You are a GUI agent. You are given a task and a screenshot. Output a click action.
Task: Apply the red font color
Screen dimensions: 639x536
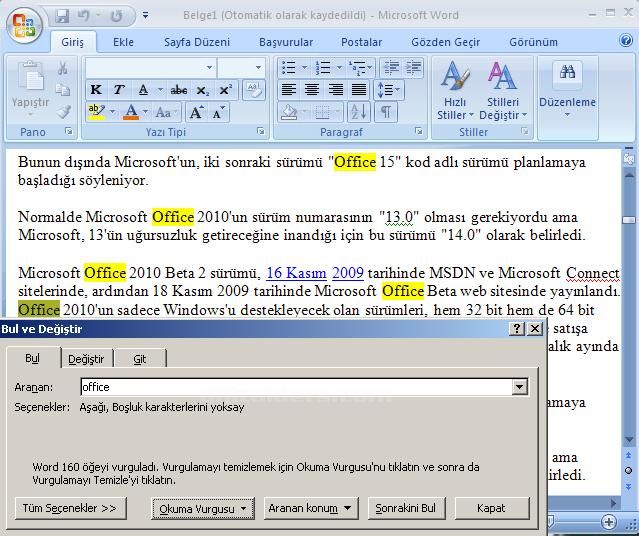(x=131, y=112)
